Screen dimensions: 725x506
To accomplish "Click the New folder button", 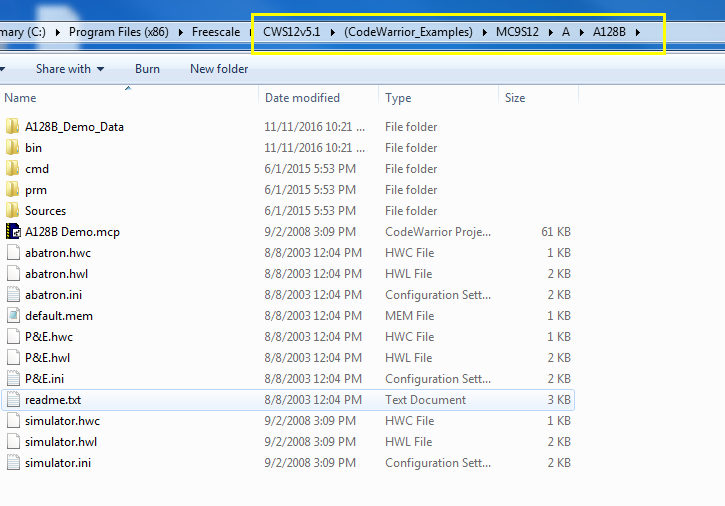I will pyautogui.click(x=219, y=69).
